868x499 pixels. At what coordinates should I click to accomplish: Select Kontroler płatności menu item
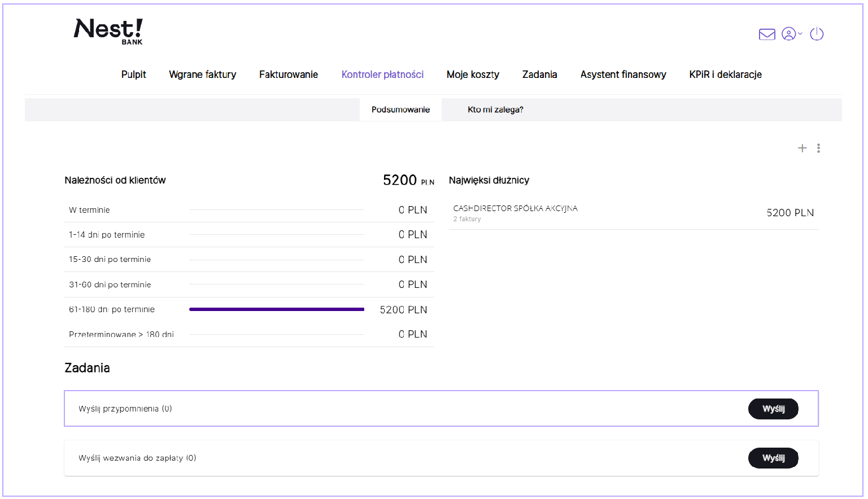[x=382, y=75]
